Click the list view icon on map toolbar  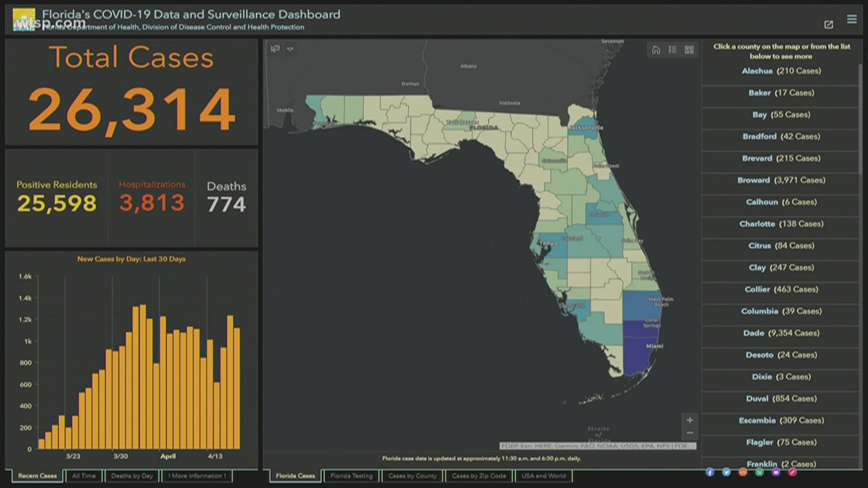click(672, 49)
